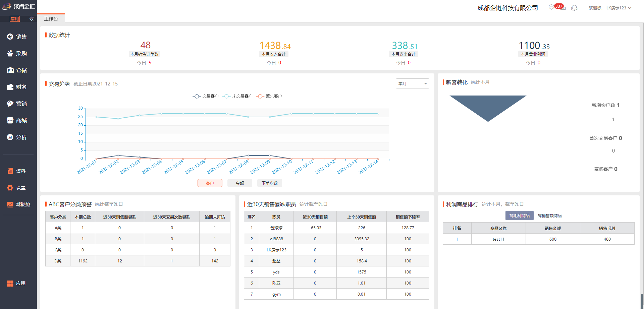This screenshot has height=309, width=644.
Task: Click the customer service headset icon
Action: click(574, 8)
